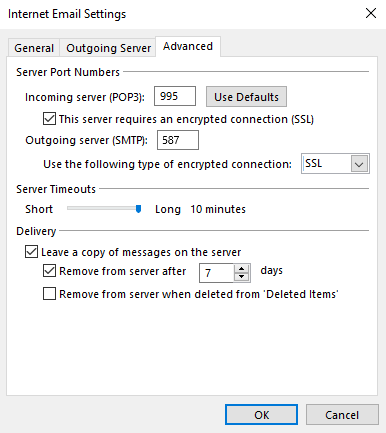
Task: Click the Cancel button
Action: [342, 415]
